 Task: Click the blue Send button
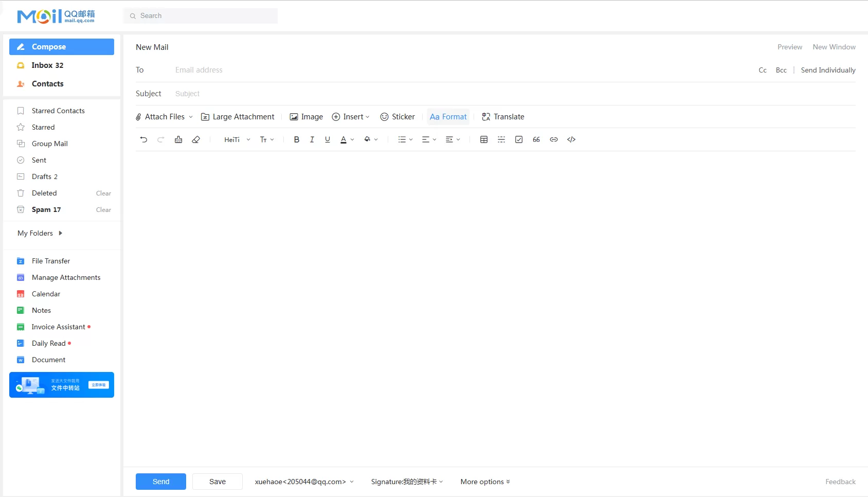pyautogui.click(x=161, y=482)
